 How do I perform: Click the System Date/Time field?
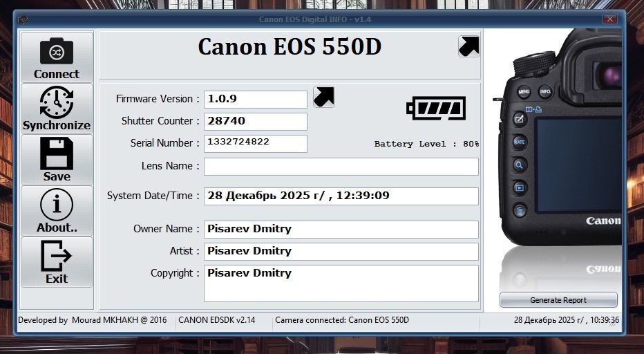(341, 196)
